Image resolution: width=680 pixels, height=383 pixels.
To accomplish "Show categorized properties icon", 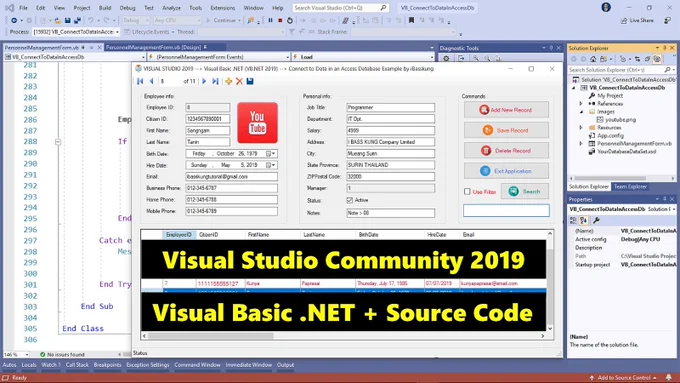I will tap(573, 220).
